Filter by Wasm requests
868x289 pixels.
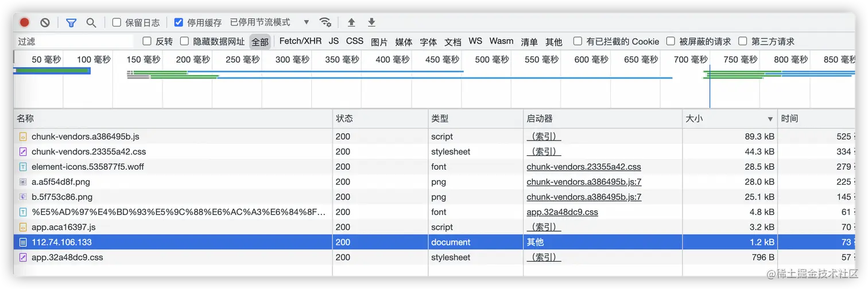[501, 41]
